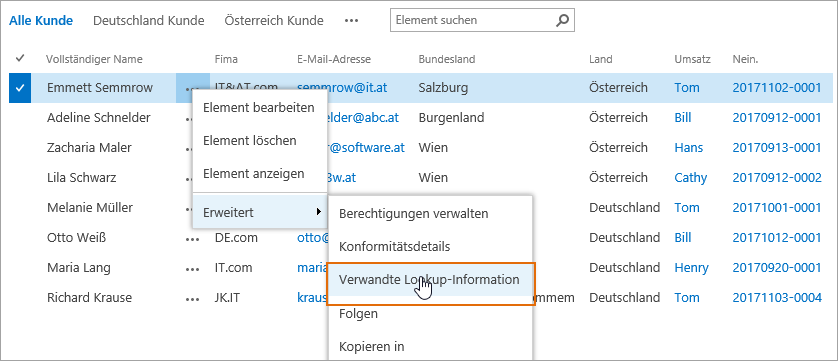Open Bill link in Adeline Schnelder row
The width and height of the screenshot is (838, 361).
click(x=683, y=118)
